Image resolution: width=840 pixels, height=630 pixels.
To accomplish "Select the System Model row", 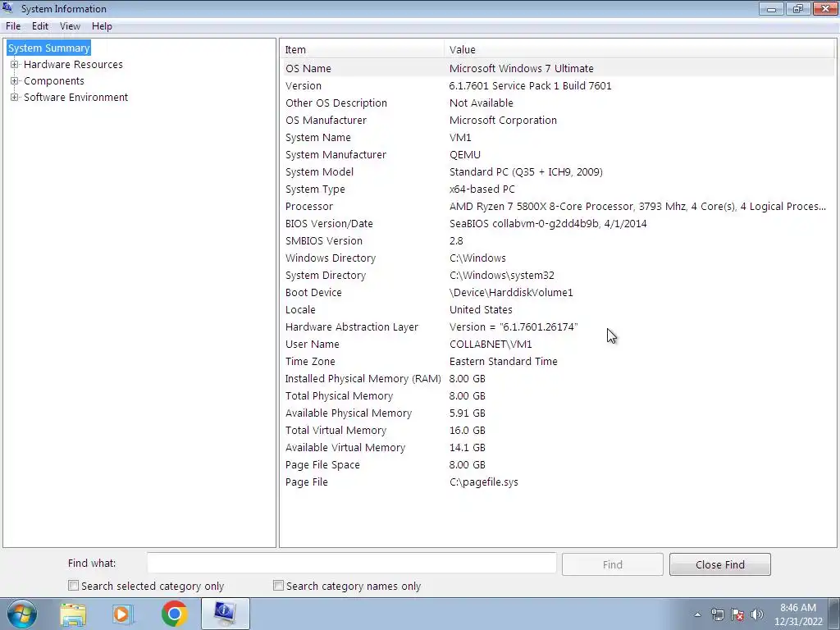I will (x=558, y=172).
